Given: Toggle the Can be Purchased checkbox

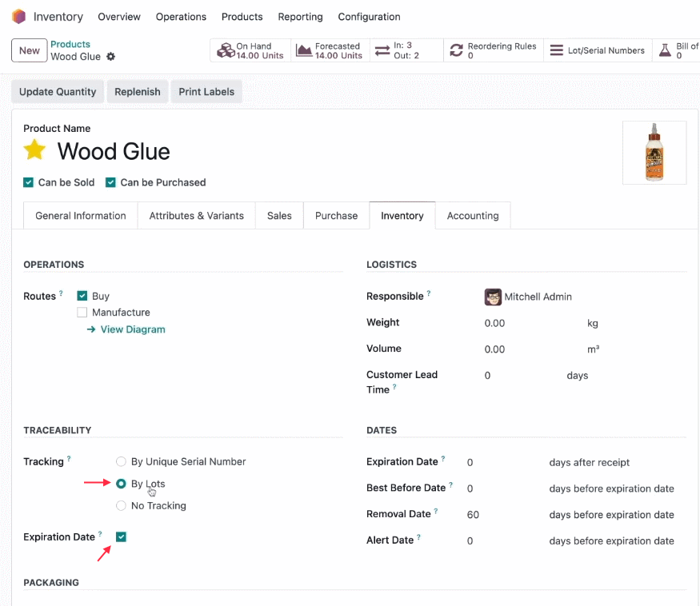Looking at the screenshot, I should [110, 182].
